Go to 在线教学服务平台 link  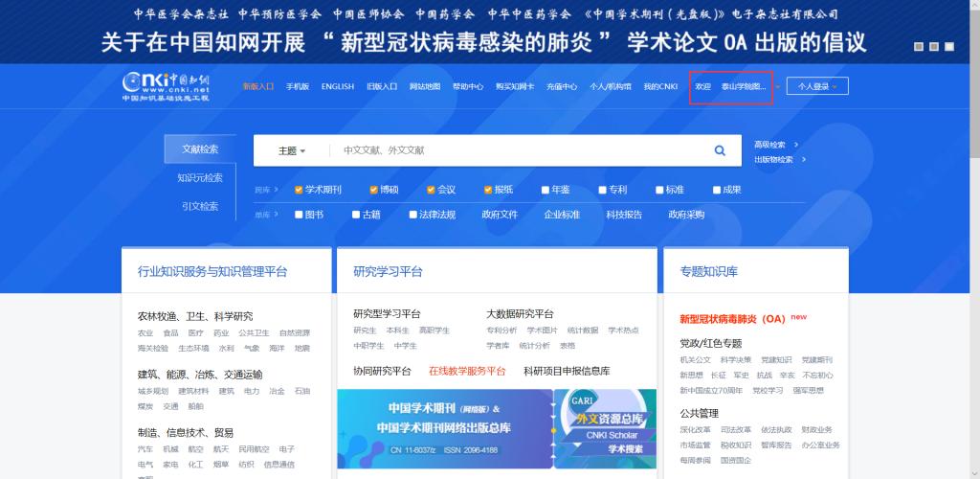tap(467, 371)
